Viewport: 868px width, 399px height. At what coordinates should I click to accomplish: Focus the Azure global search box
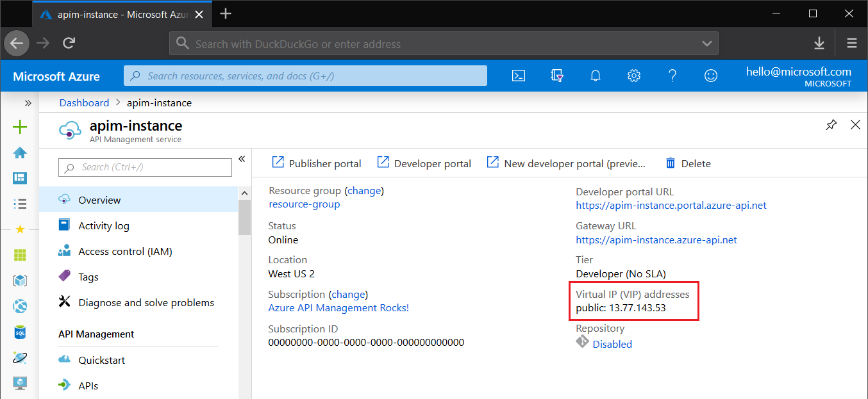pos(305,76)
